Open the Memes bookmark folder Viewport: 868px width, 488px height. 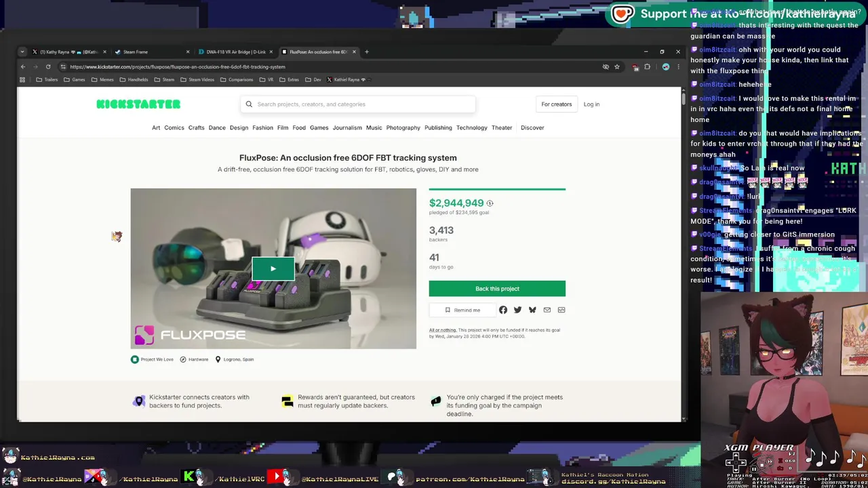(x=102, y=79)
